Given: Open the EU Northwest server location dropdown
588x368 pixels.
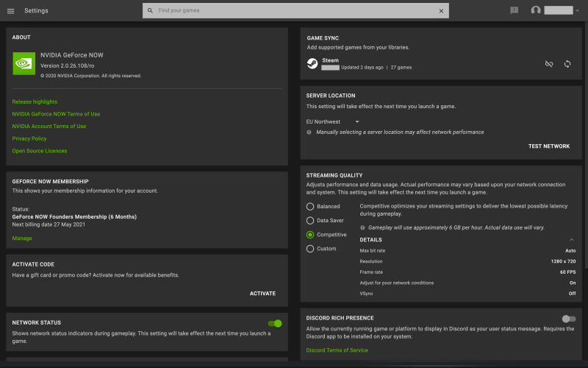Looking at the screenshot, I should (x=333, y=121).
